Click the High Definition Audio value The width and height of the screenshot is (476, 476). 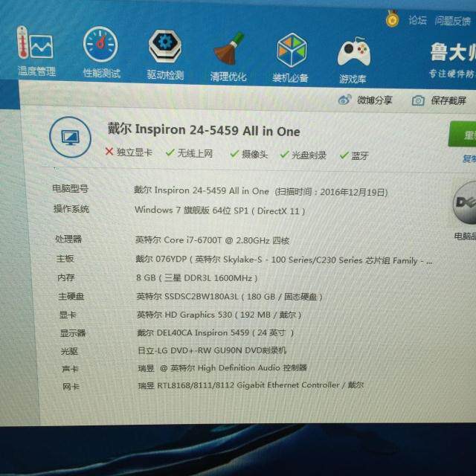click(x=222, y=368)
